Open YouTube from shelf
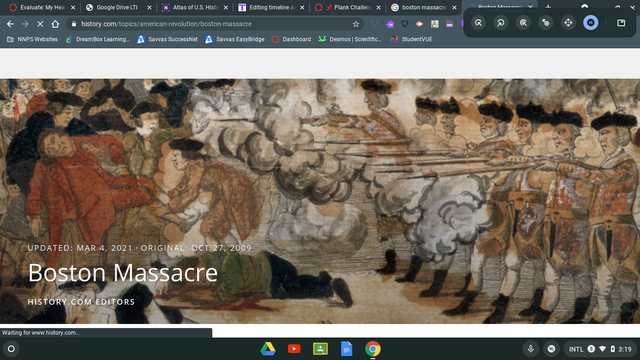 tap(294, 349)
